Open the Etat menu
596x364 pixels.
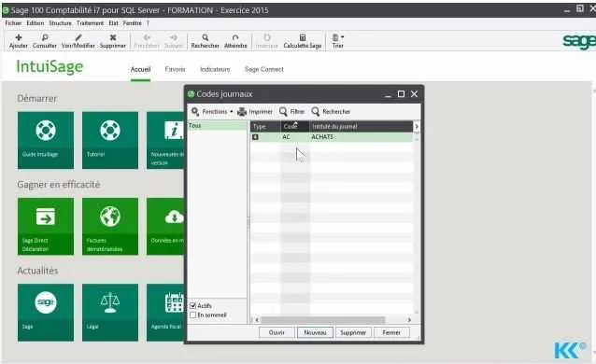coord(113,23)
